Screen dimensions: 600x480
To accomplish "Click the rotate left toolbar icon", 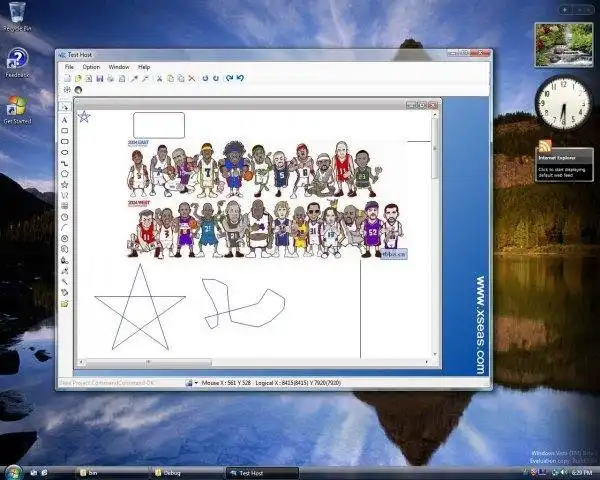I will click(205, 78).
